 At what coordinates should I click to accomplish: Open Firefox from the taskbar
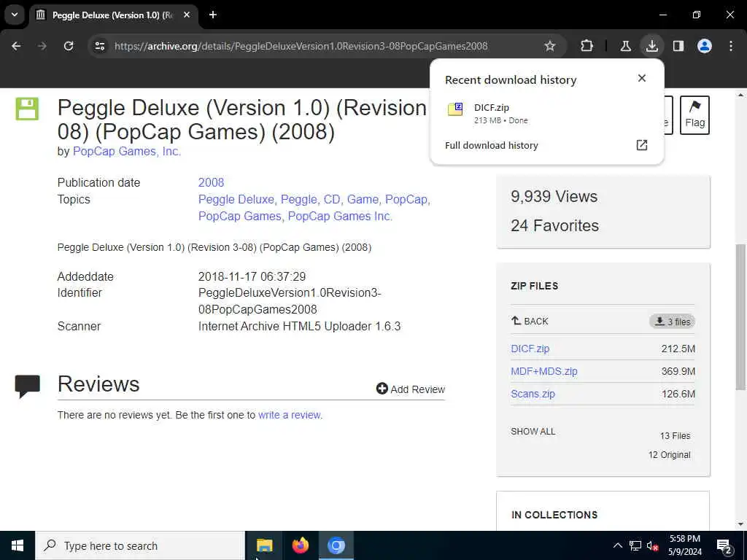coord(300,545)
